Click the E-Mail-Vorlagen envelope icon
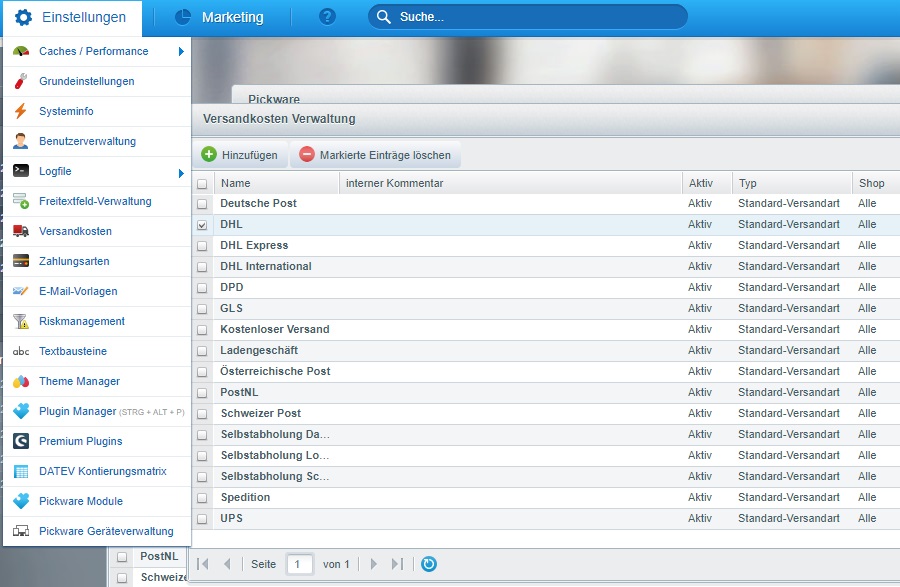Viewport: 900px width, 587px height. pyautogui.click(x=21, y=291)
